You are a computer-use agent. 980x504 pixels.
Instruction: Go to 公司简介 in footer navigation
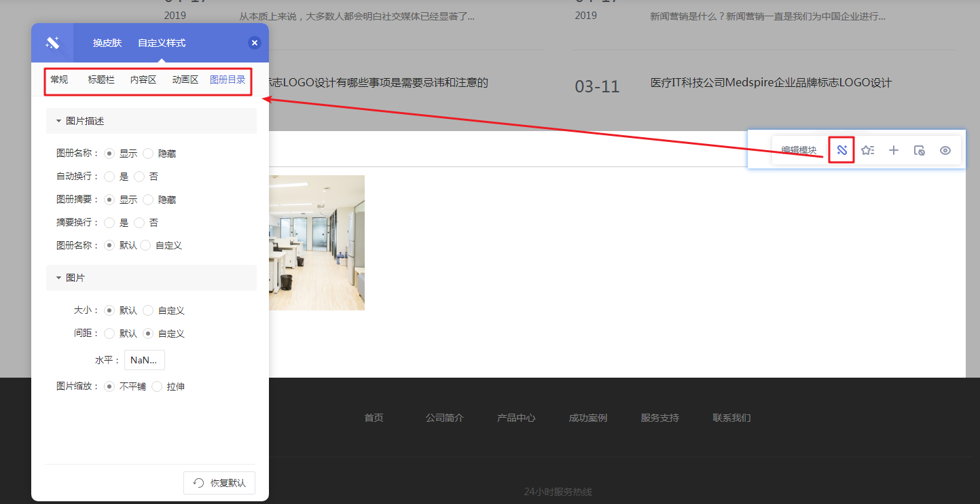(x=444, y=418)
